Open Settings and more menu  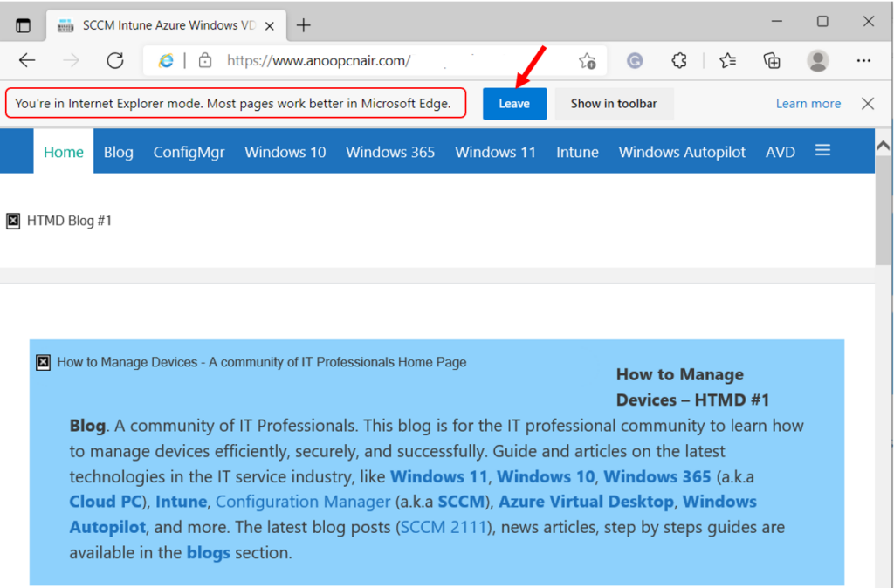click(863, 60)
